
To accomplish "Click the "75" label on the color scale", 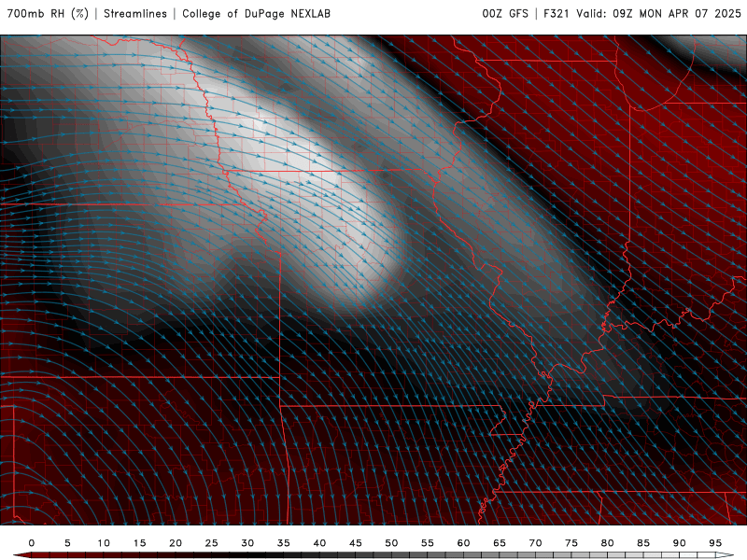I will point(571,543).
